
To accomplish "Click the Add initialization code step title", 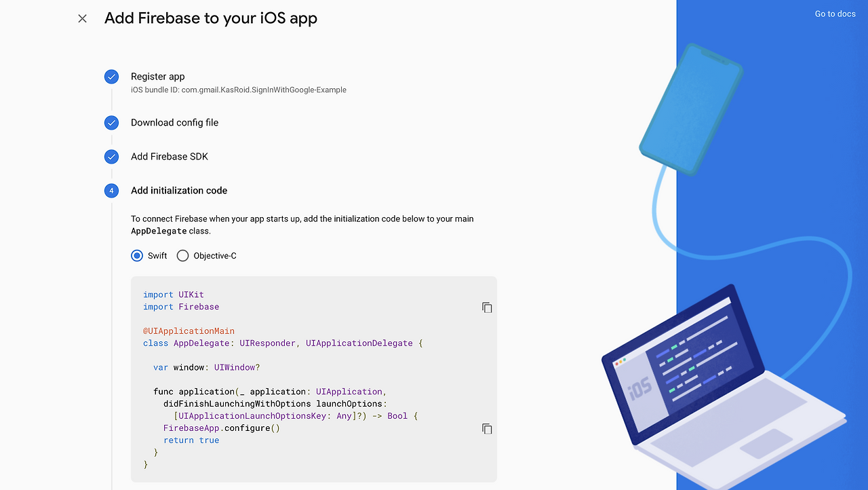I will tap(179, 191).
